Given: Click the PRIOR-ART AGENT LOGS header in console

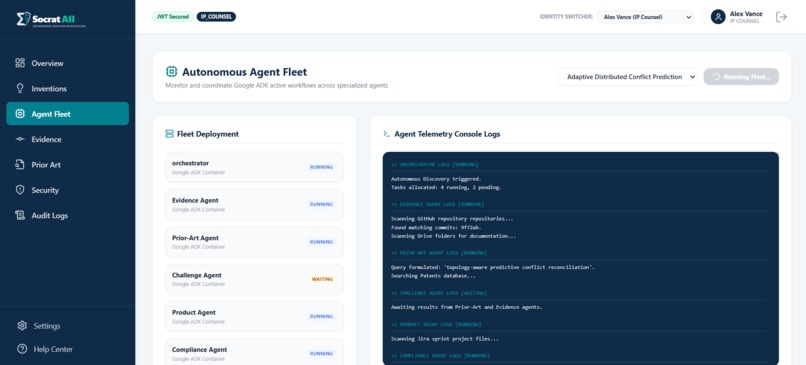Looking at the screenshot, I should click(439, 253).
